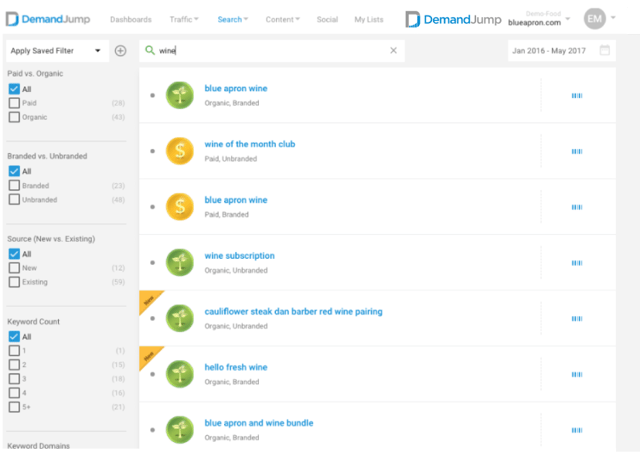The width and height of the screenshot is (640, 452).
Task: Expand the Traffic menu dropdown
Action: click(184, 19)
